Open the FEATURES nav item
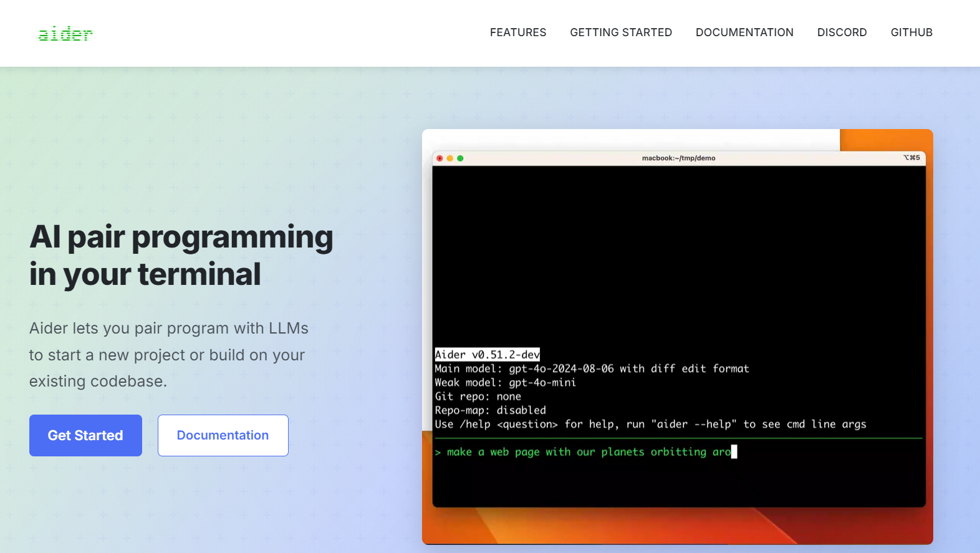This screenshot has width=980, height=553. coord(517,32)
